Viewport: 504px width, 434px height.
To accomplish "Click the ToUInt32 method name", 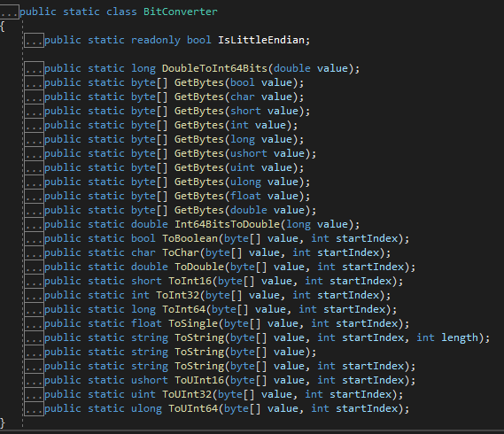I will tap(187, 394).
